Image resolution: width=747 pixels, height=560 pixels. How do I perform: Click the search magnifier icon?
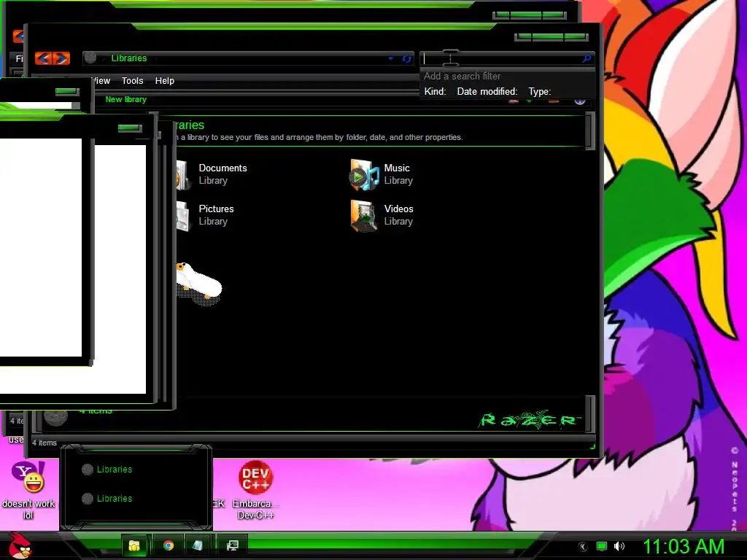[587, 58]
